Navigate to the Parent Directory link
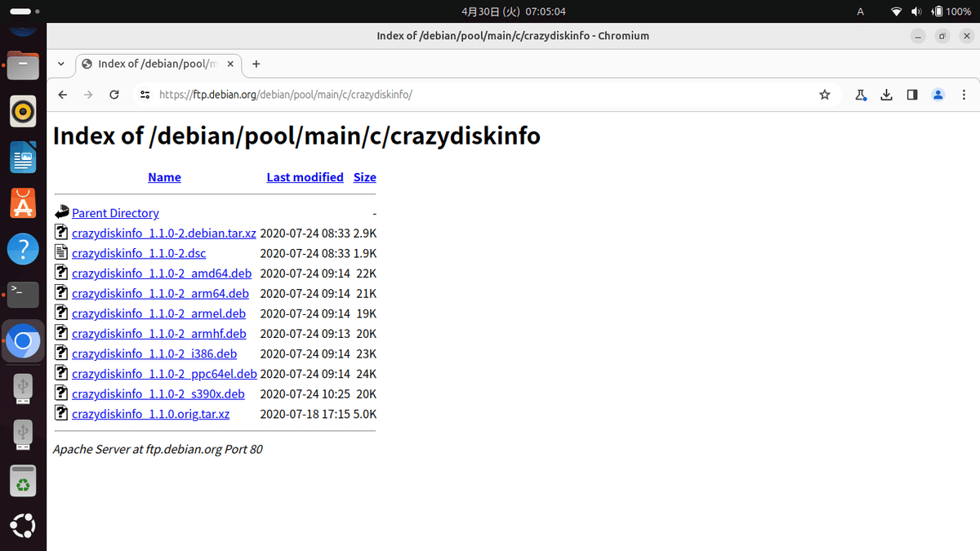Image resolution: width=980 pixels, height=551 pixels. tap(115, 213)
